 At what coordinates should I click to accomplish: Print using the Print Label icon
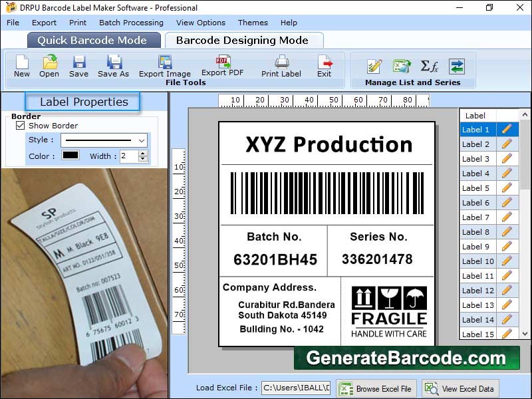281,63
